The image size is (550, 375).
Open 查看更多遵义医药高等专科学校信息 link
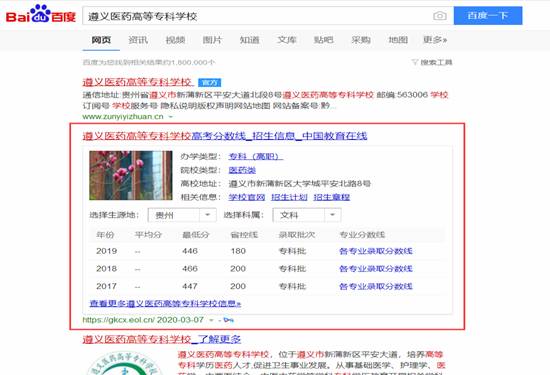coord(165,303)
